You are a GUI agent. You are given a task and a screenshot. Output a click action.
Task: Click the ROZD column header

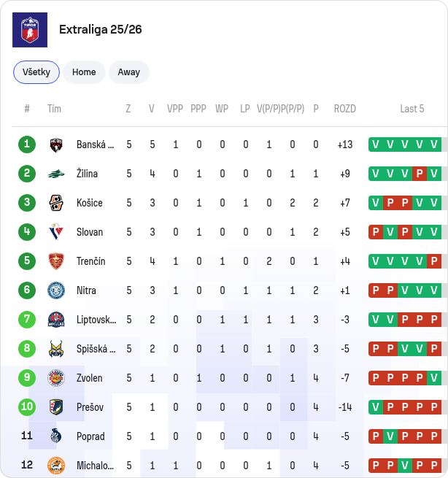[x=345, y=109]
